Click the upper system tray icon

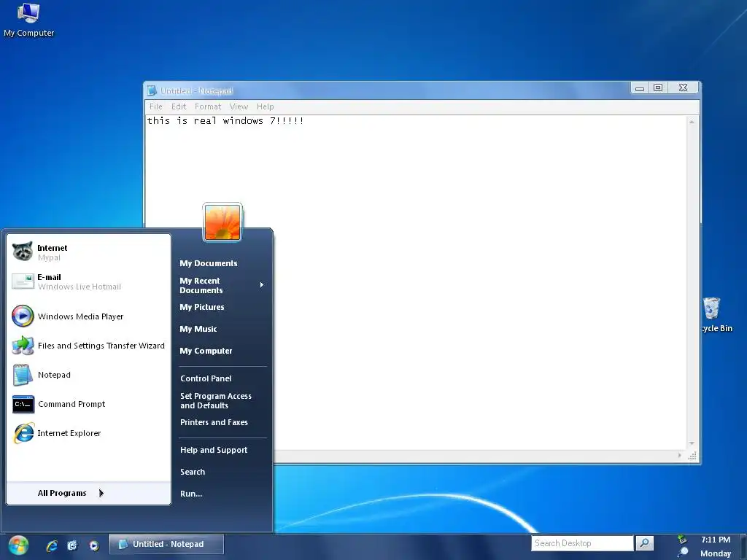coord(682,539)
